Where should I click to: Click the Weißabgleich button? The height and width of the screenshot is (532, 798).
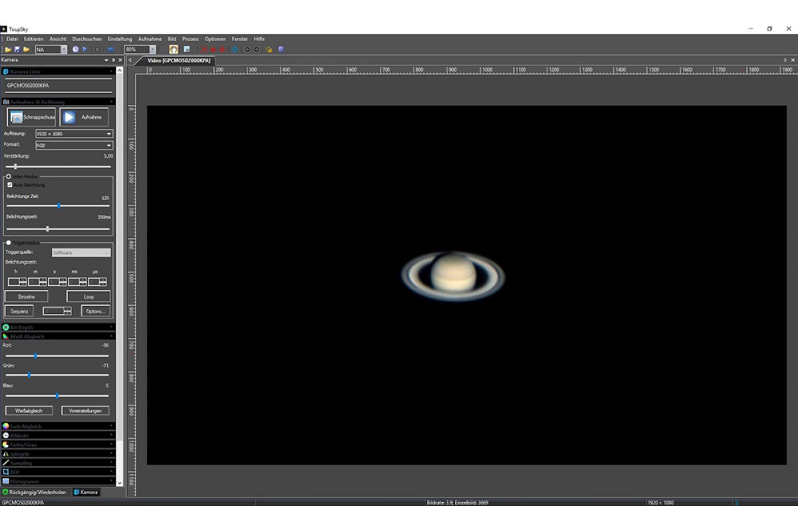click(29, 410)
